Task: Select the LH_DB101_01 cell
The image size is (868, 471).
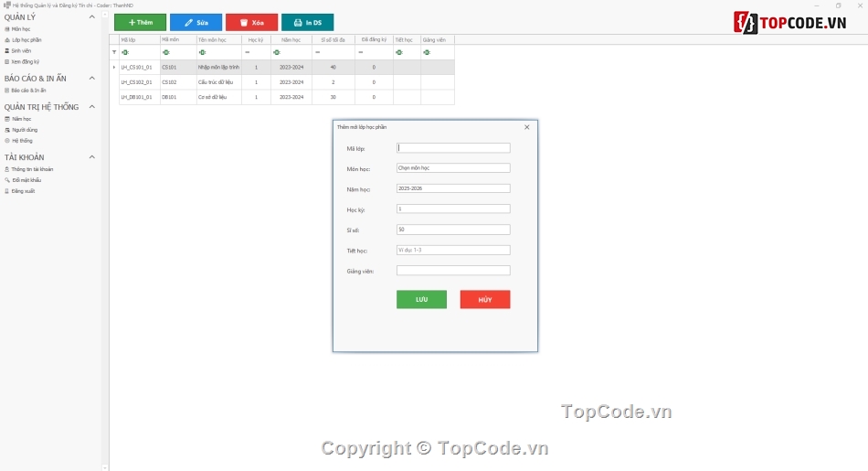Action: pyautogui.click(x=140, y=97)
